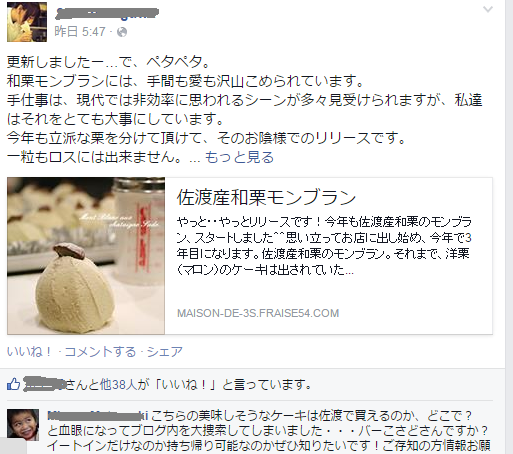The width and height of the screenshot is (513, 454).
Task: Click いいね！ to like the post
Action: (30, 351)
